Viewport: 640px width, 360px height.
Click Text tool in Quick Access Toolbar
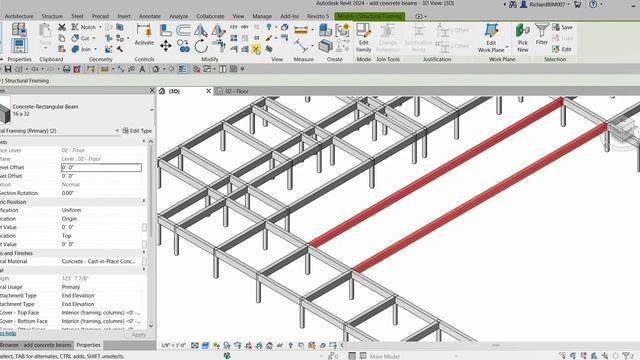point(142,69)
